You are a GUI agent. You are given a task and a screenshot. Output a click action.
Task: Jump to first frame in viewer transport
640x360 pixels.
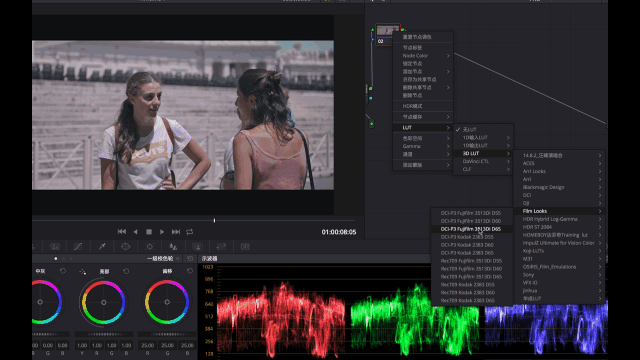coord(122,231)
